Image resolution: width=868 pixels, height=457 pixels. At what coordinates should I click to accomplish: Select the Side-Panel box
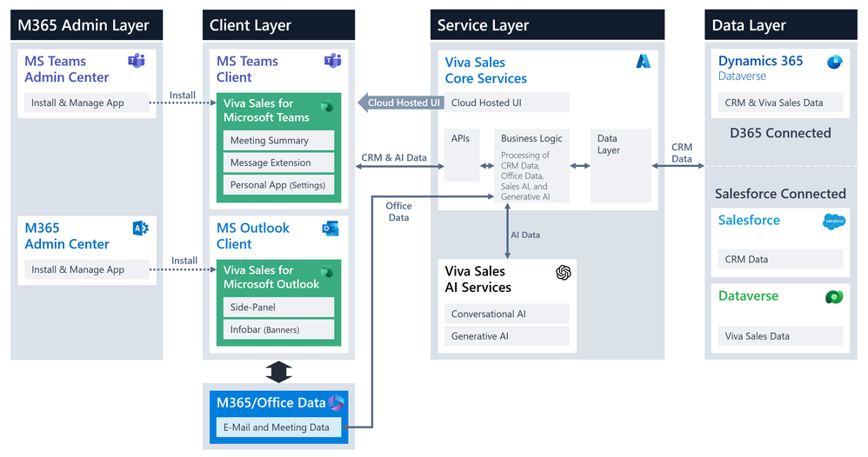click(x=278, y=307)
